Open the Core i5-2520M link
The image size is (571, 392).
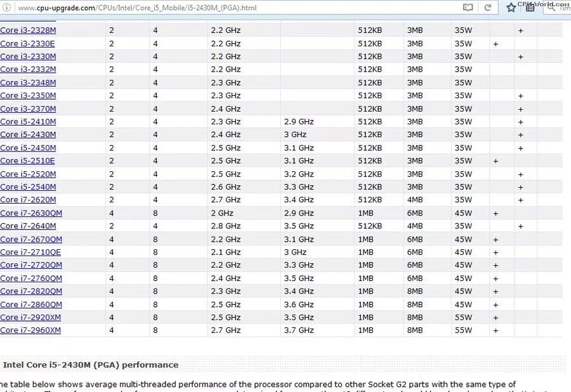coord(28,174)
